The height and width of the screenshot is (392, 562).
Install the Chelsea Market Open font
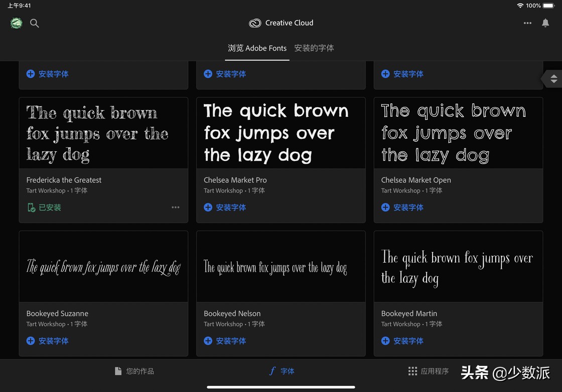click(402, 208)
